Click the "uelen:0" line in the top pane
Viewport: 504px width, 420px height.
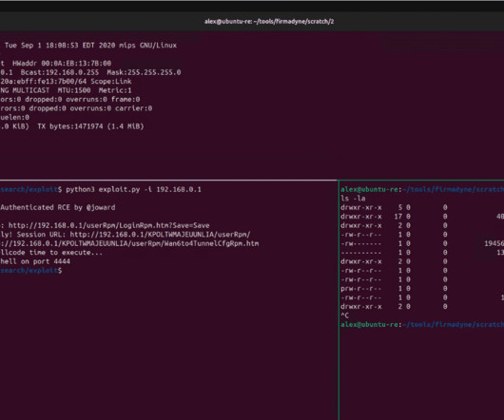tap(15, 117)
